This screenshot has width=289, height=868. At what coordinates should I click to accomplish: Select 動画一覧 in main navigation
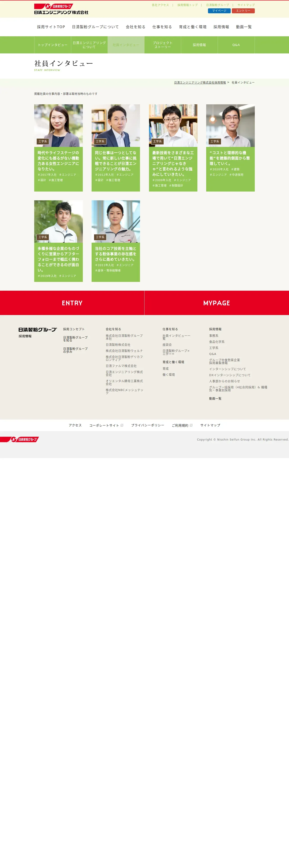pos(244,27)
